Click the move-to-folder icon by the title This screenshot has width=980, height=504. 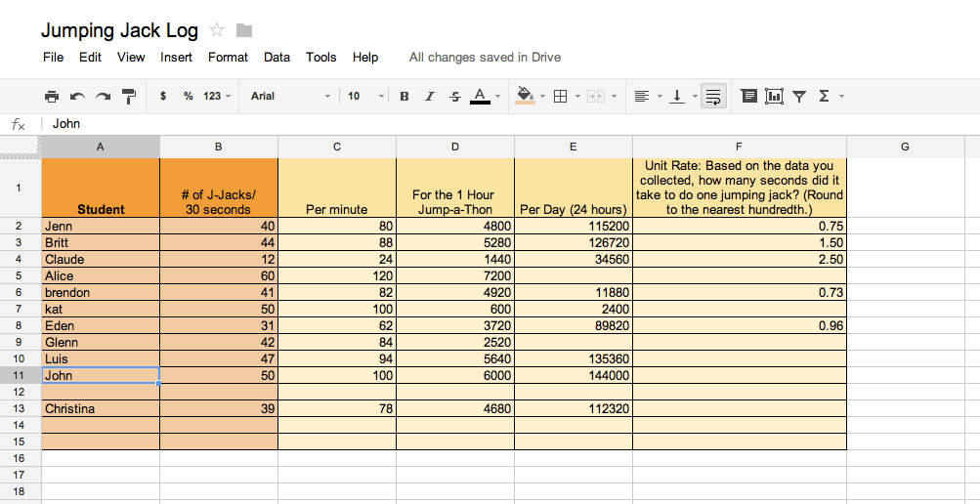243,30
